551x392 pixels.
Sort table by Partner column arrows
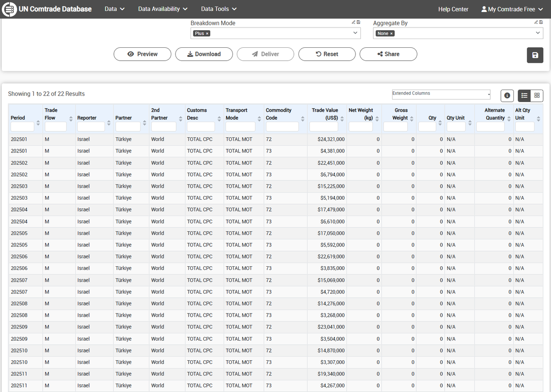pyautogui.click(x=145, y=123)
